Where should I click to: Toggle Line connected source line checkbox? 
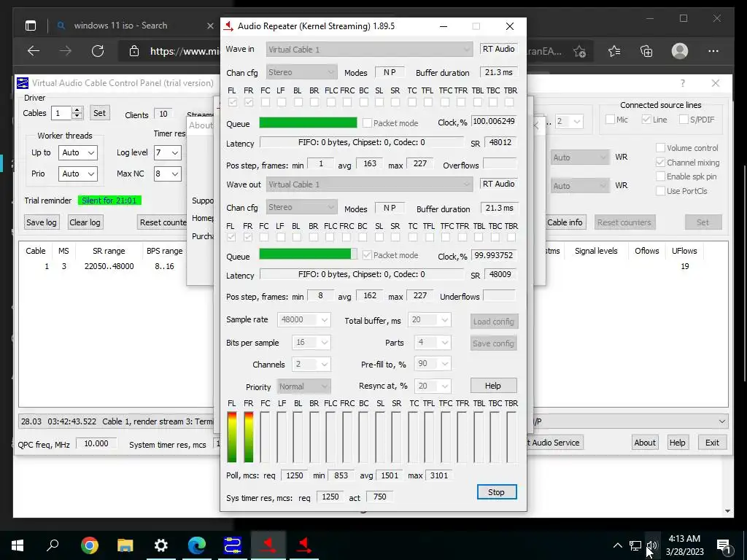[646, 120]
